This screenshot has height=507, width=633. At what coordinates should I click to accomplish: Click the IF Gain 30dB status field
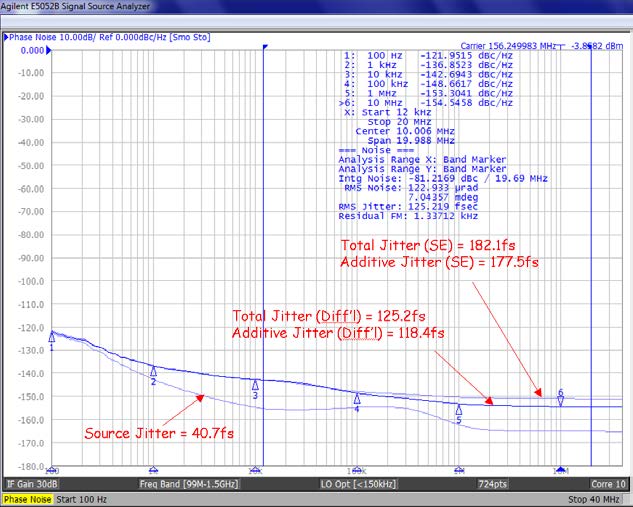(31, 484)
